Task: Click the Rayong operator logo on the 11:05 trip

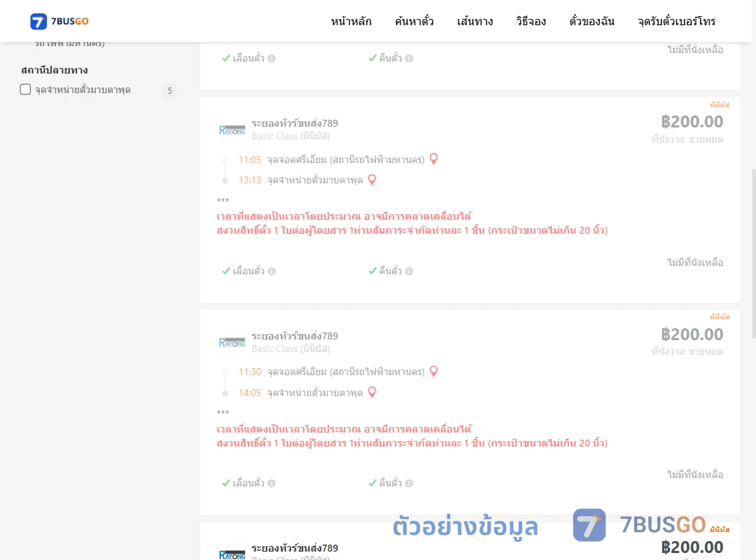Action: click(x=232, y=129)
